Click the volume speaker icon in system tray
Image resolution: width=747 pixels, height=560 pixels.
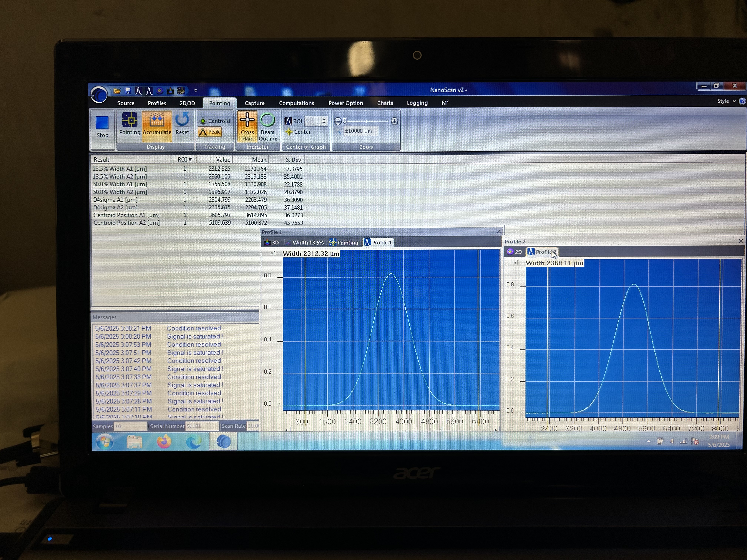coord(672,441)
